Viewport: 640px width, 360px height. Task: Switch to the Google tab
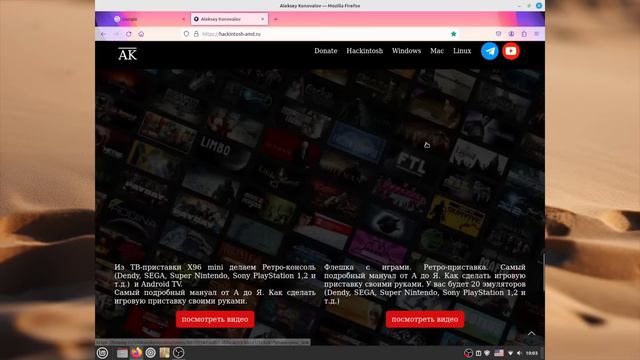[149, 19]
